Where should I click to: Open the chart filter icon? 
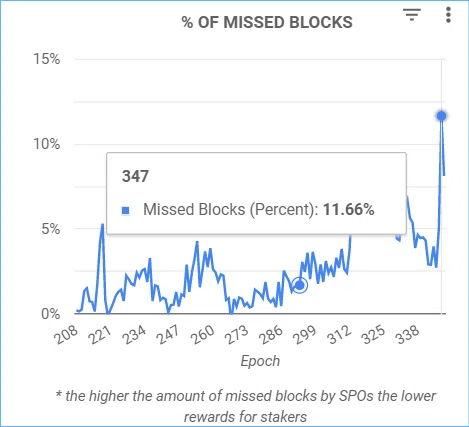click(412, 15)
